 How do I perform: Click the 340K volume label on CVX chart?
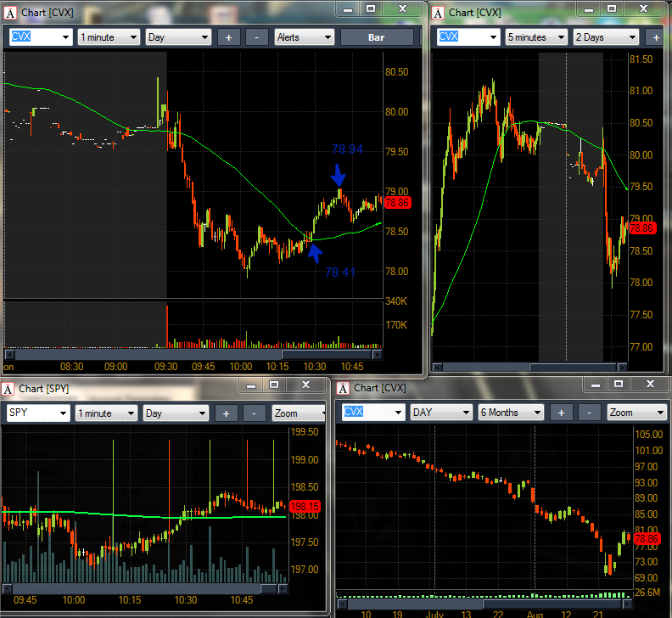pyautogui.click(x=396, y=301)
